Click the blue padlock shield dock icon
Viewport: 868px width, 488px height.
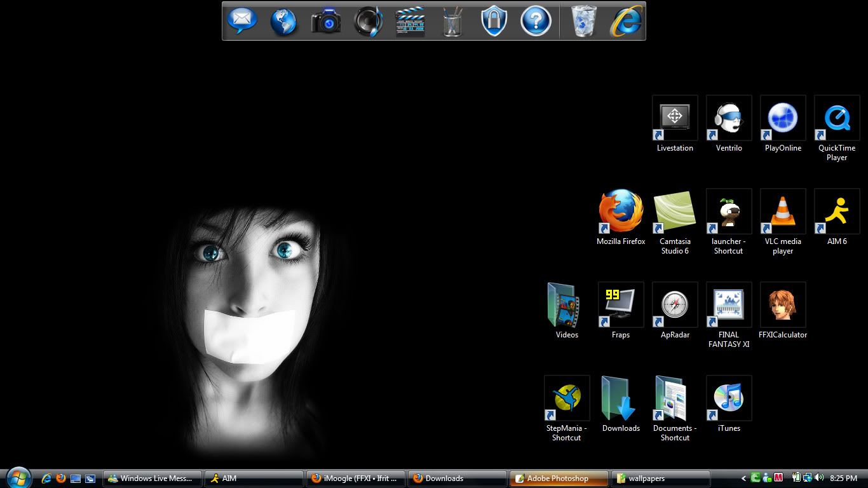coord(494,21)
